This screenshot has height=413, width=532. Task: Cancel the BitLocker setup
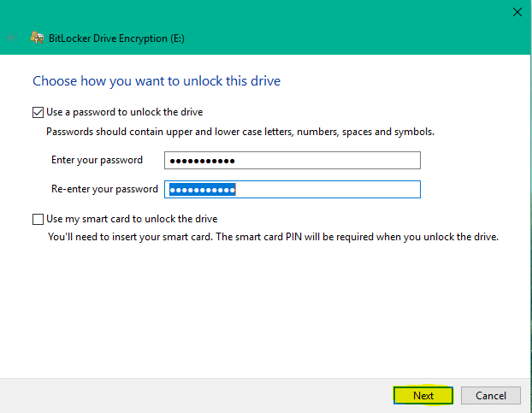tap(491, 395)
